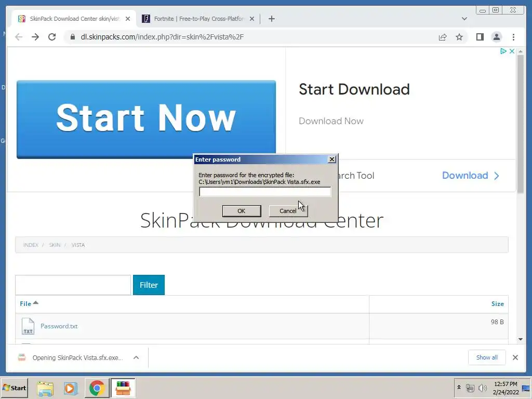Screen dimensions: 532x399
Task: Click the Filter button
Action: (149, 285)
